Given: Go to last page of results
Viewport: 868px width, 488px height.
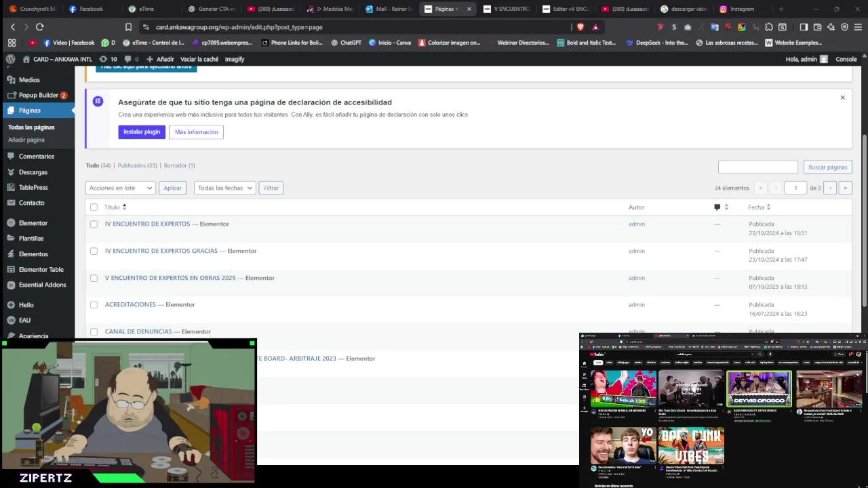Looking at the screenshot, I should pyautogui.click(x=845, y=188).
